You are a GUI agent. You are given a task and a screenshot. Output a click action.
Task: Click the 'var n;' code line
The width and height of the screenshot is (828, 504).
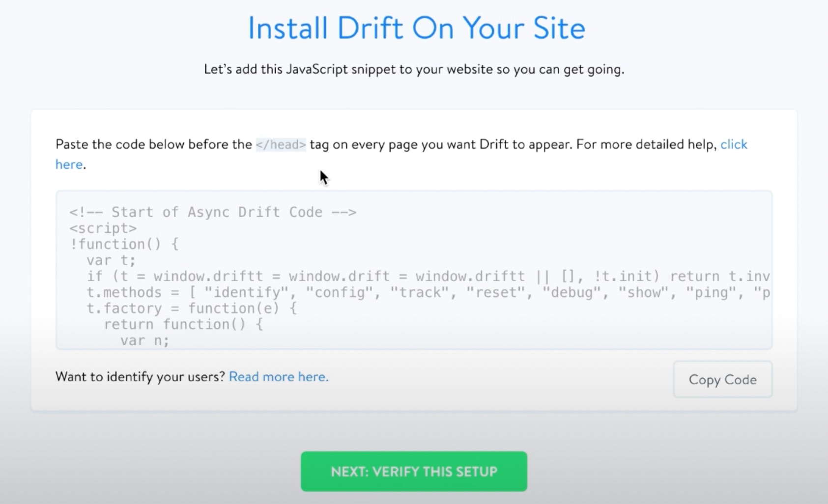pos(144,340)
